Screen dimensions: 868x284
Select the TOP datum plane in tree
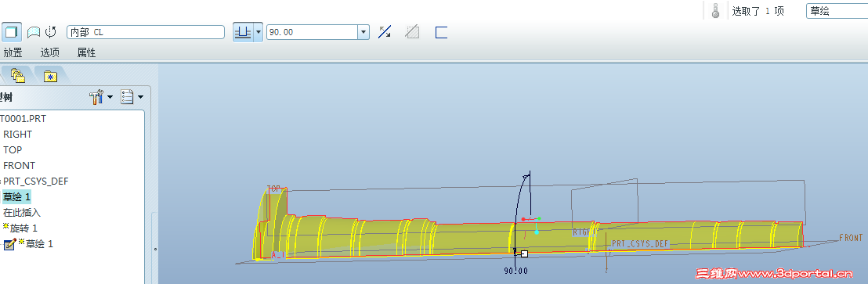pyautogui.click(x=13, y=149)
